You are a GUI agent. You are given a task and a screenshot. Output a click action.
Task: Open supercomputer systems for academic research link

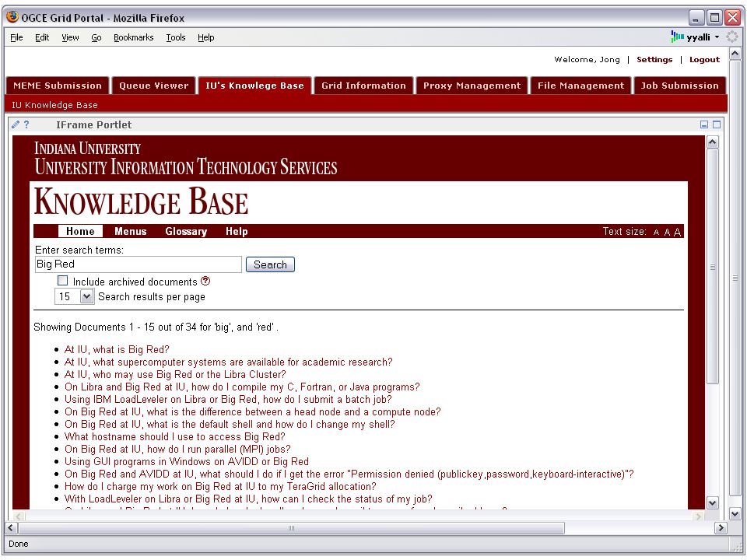point(228,362)
